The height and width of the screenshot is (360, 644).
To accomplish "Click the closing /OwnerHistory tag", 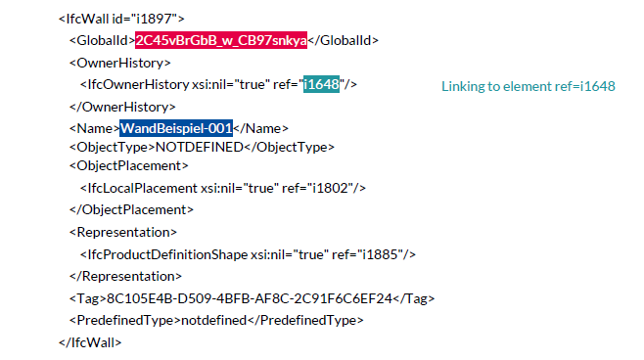I will point(122,107).
